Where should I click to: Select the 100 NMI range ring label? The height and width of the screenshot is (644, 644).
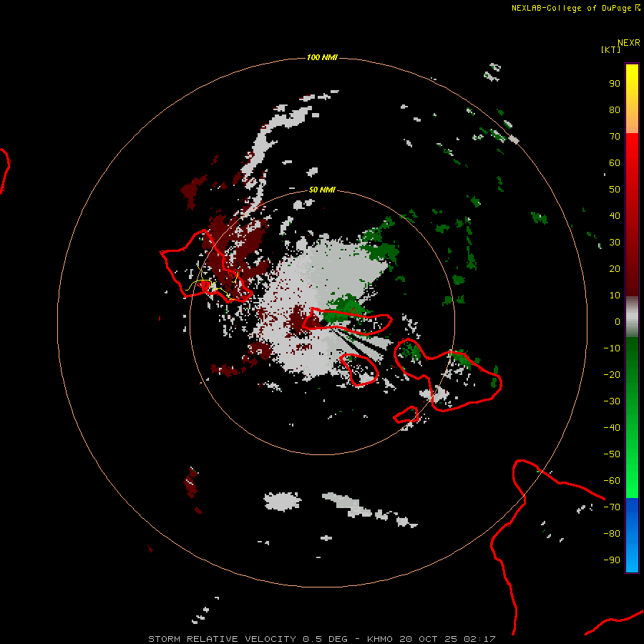click(322, 57)
